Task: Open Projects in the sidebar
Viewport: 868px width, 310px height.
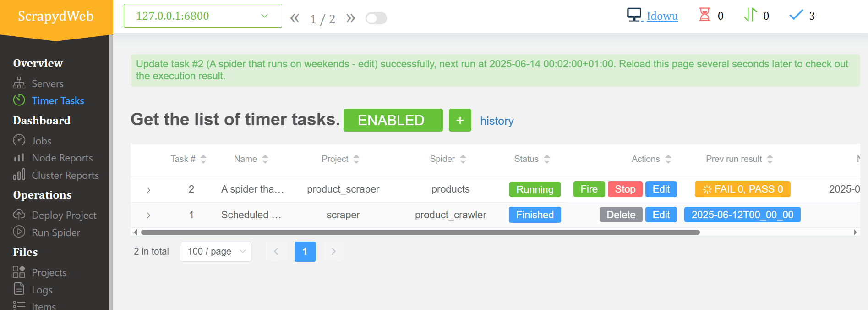Action: (x=49, y=272)
